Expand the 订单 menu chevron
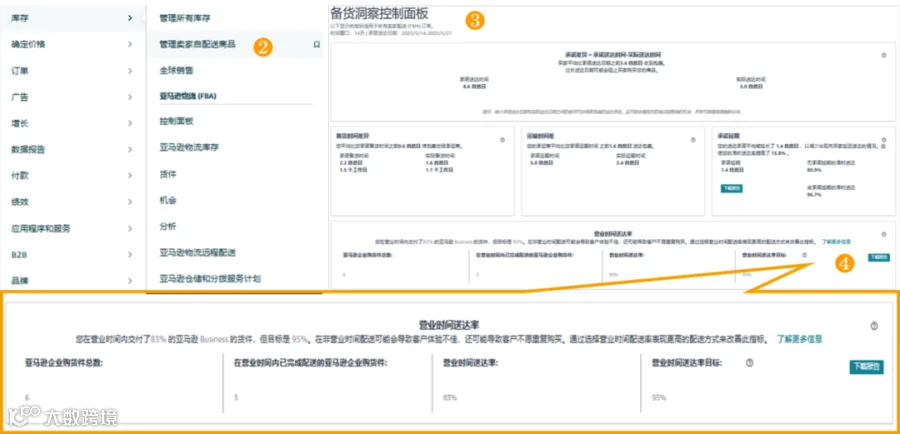This screenshot has width=900, height=434. click(x=130, y=71)
